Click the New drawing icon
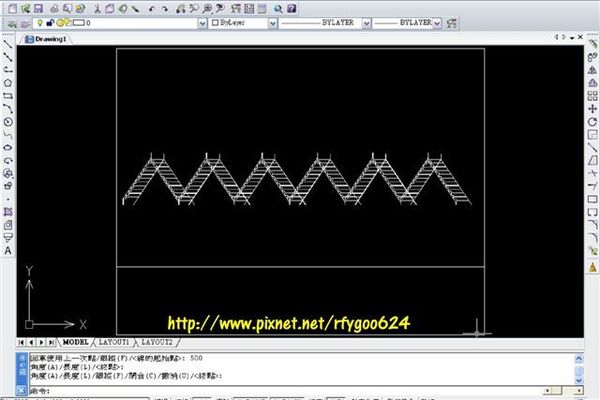600x400 pixels. click(x=12, y=8)
